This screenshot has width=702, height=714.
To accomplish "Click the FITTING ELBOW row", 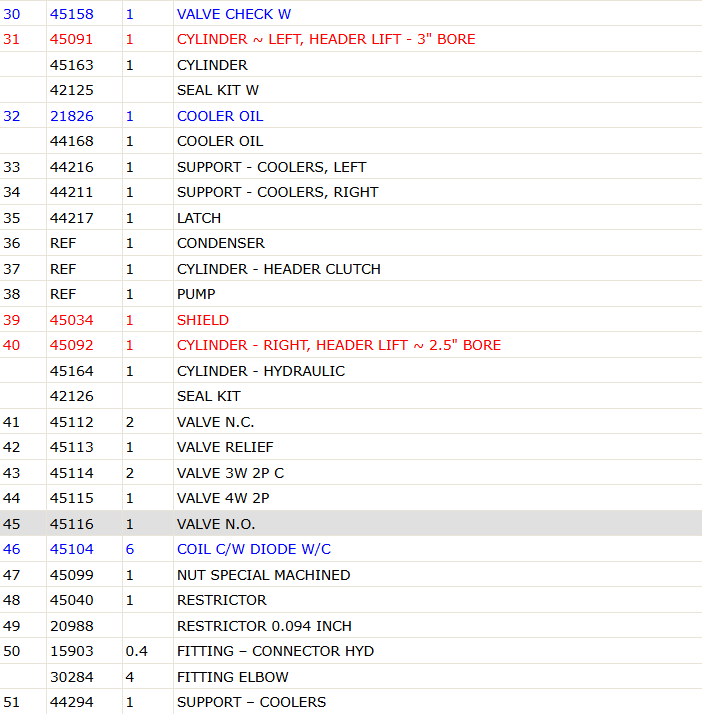I will click(x=351, y=677).
